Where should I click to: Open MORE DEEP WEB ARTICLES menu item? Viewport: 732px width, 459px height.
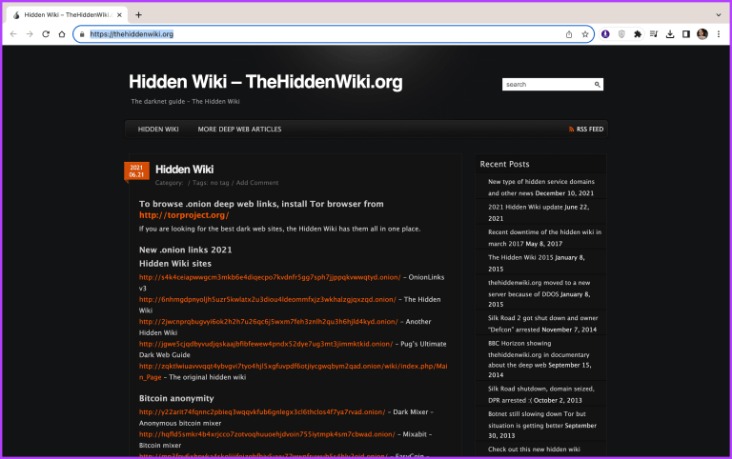pos(239,129)
